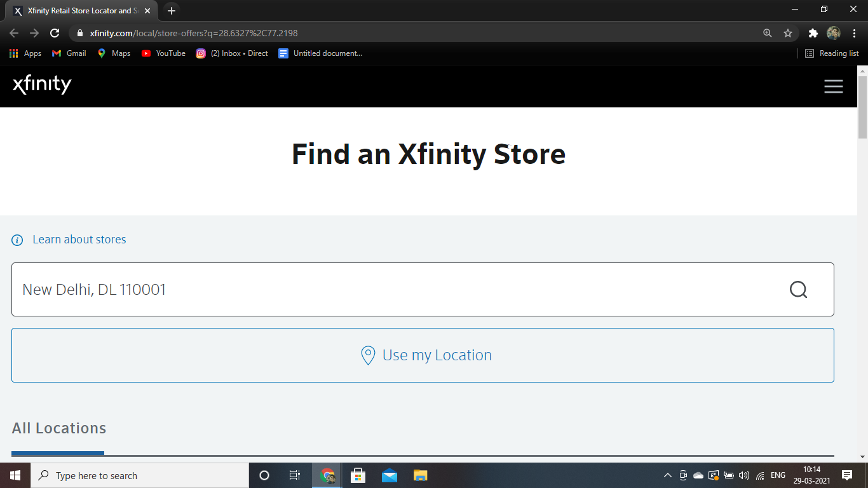The height and width of the screenshot is (488, 868).
Task: Open File Explorer from the taskbar
Action: (421, 475)
